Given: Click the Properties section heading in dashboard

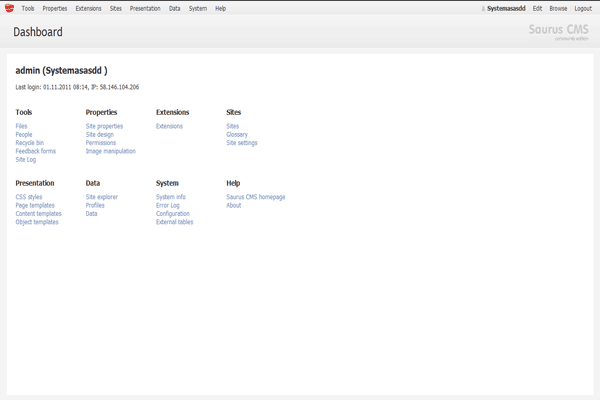Looking at the screenshot, I should pyautogui.click(x=101, y=112).
